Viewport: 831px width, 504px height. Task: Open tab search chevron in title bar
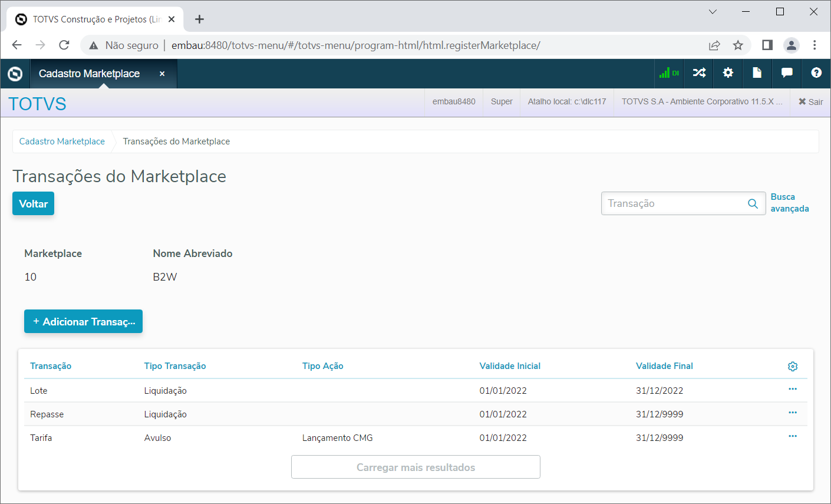[713, 12]
